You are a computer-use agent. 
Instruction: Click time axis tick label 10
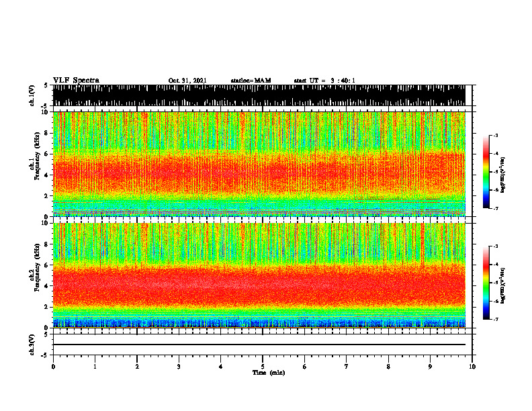point(472,367)
